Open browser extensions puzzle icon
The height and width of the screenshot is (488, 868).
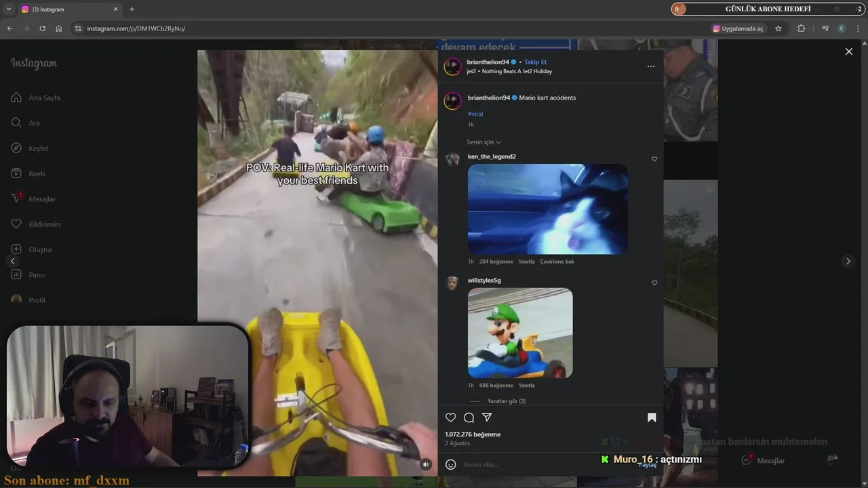tap(801, 28)
